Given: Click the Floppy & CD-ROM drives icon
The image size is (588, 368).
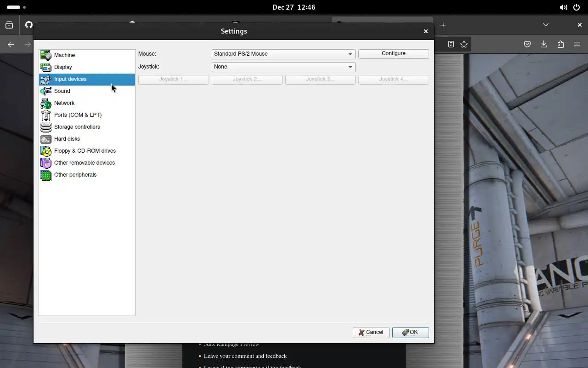Looking at the screenshot, I should [46, 151].
